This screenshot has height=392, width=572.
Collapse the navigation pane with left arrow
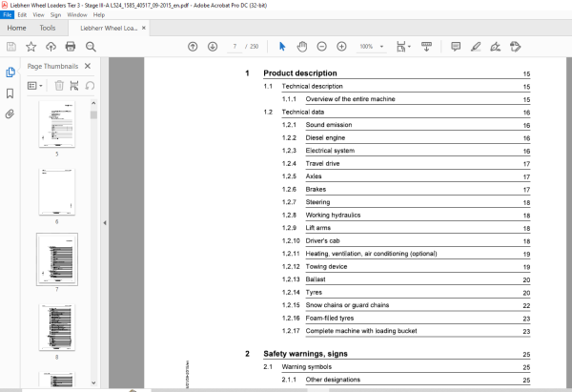(105, 222)
